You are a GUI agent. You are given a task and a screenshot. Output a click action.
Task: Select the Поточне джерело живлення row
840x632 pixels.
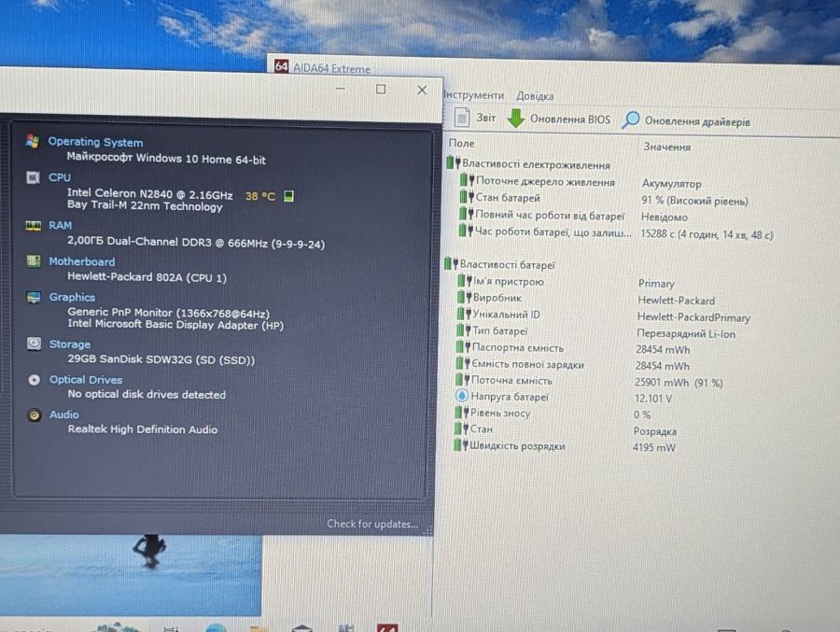tap(581, 182)
